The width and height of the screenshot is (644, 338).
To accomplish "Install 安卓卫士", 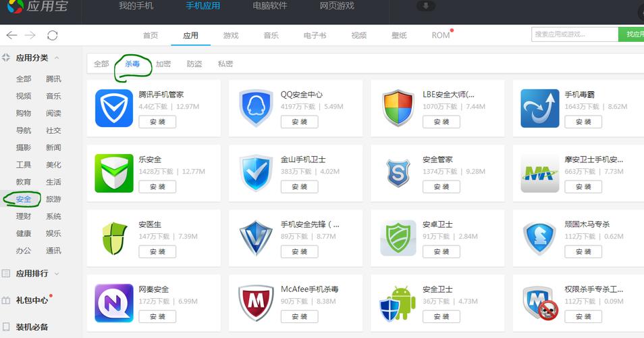I will click(441, 251).
